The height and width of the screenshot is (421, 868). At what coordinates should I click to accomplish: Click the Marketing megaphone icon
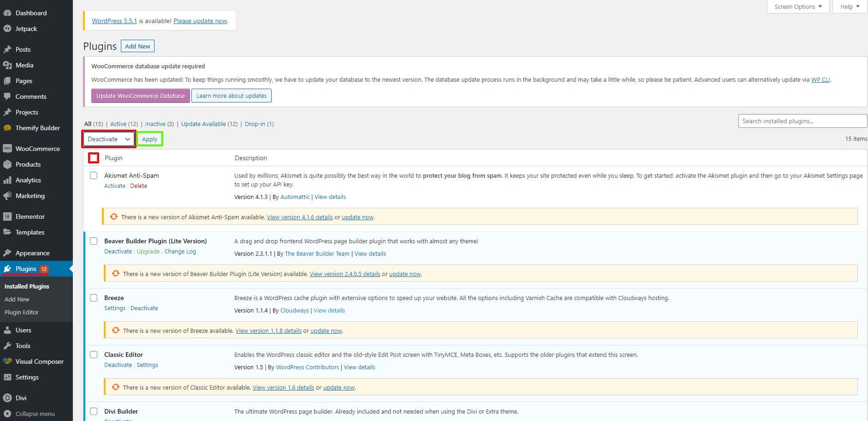[x=8, y=196]
